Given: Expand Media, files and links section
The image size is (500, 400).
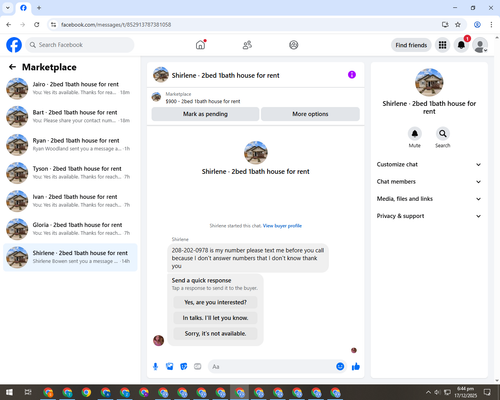Looking at the screenshot, I should (429, 199).
